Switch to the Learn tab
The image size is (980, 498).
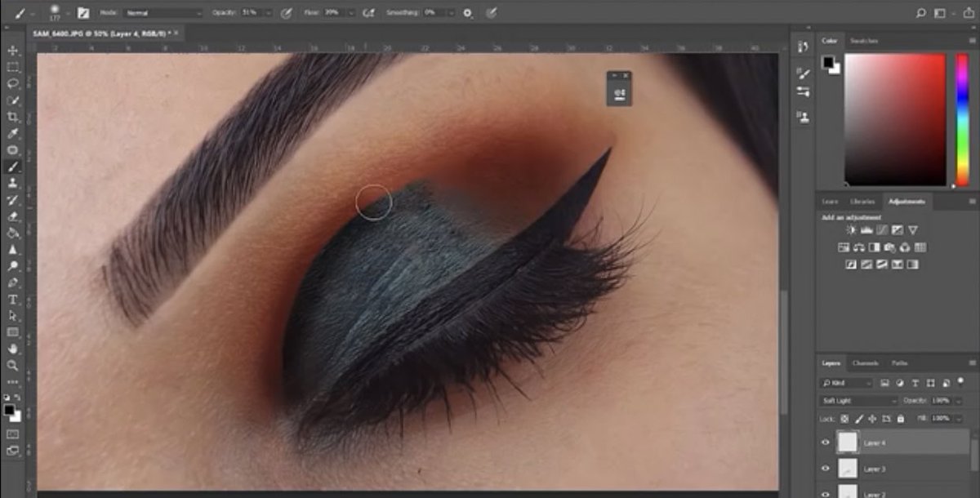(x=830, y=201)
